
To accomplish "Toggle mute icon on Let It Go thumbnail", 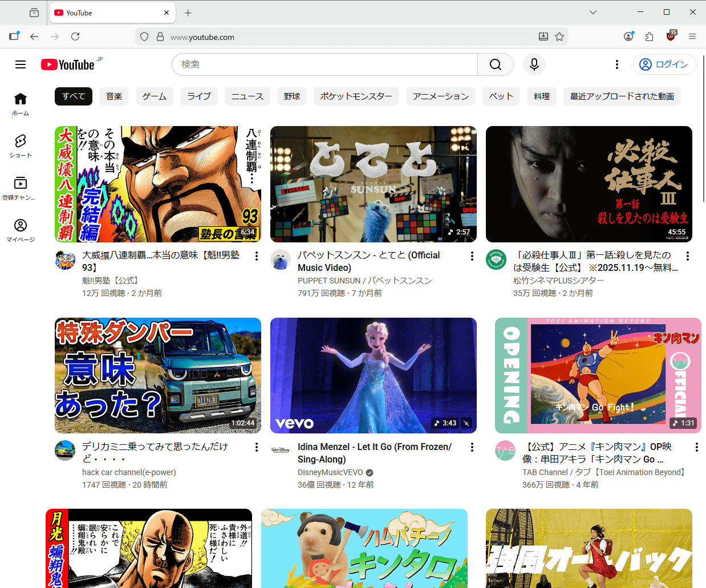I will (466, 423).
